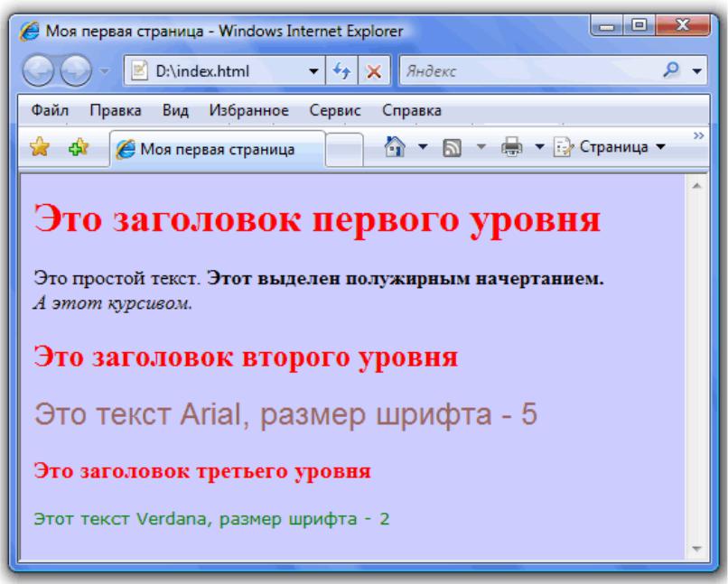Image resolution: width=728 pixels, height=584 pixels.
Task: Maximize the Internet Explorer window
Action: coord(639,24)
